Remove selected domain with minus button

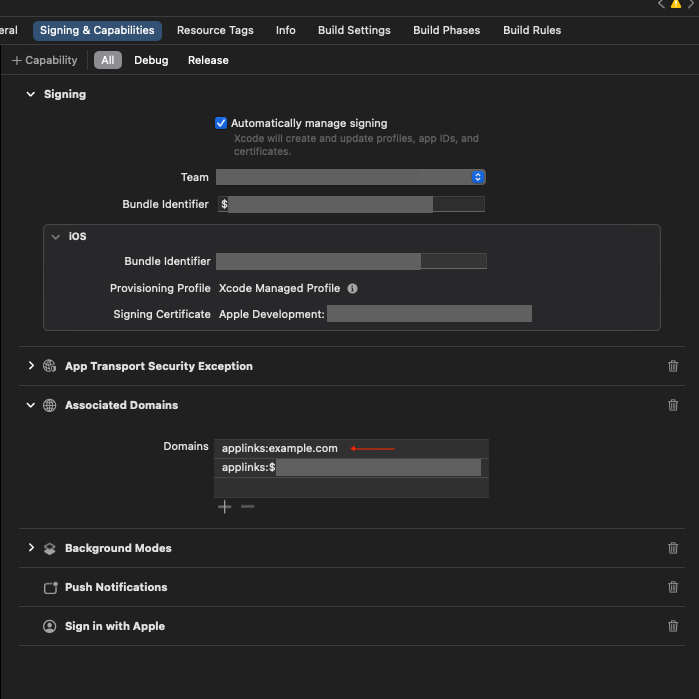click(247, 506)
